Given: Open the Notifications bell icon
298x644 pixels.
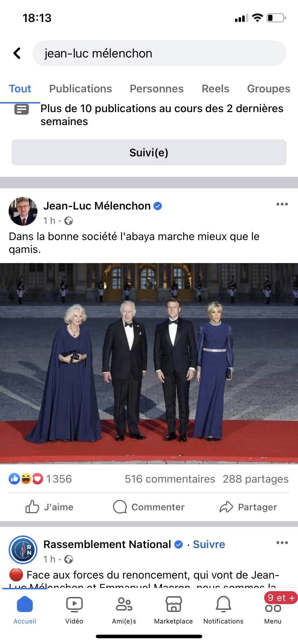Looking at the screenshot, I should pyautogui.click(x=223, y=604).
